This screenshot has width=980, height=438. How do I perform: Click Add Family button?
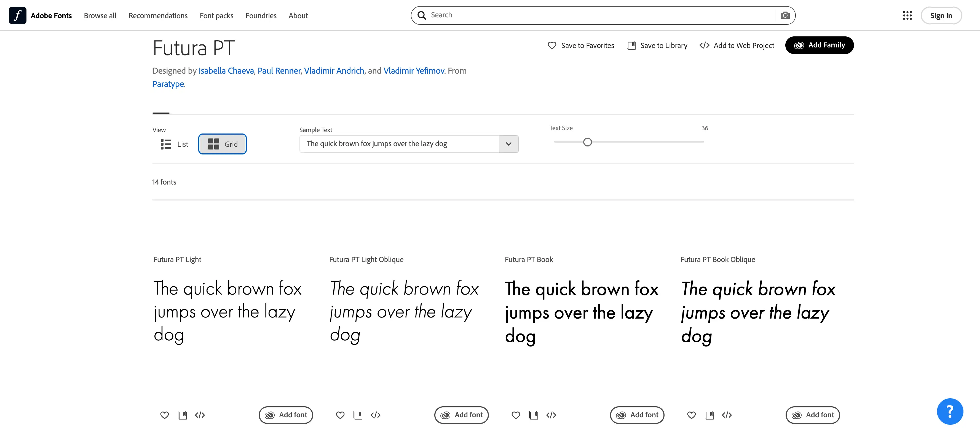click(x=820, y=45)
